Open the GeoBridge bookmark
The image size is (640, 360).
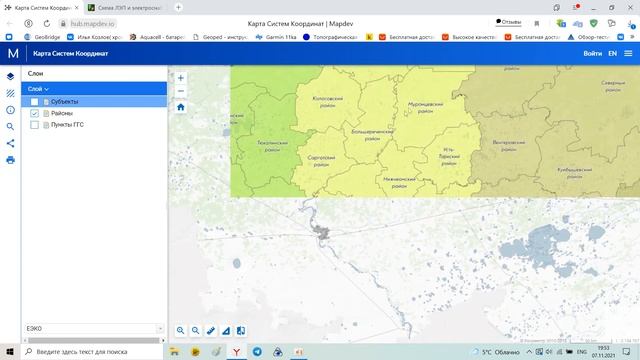42,37
